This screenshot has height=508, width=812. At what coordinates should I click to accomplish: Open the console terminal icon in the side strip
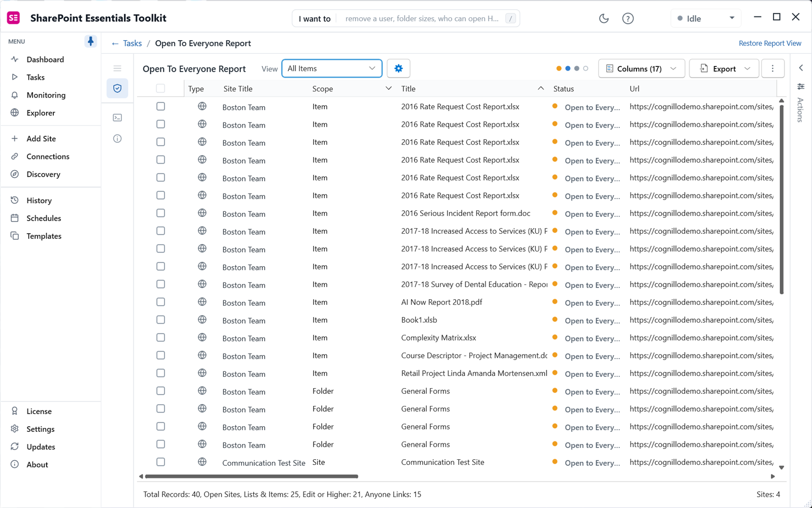[117, 118]
